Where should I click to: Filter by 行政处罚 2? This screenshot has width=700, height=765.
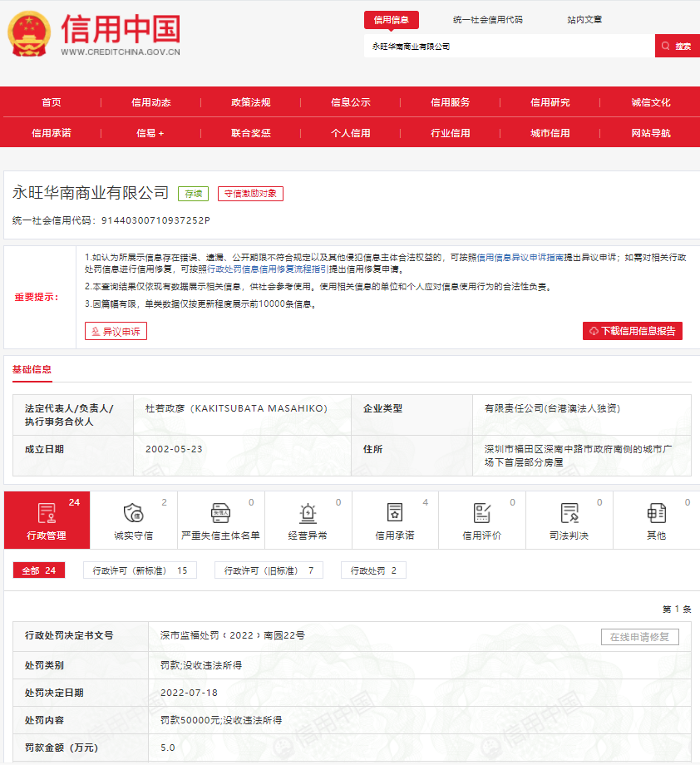(x=373, y=570)
